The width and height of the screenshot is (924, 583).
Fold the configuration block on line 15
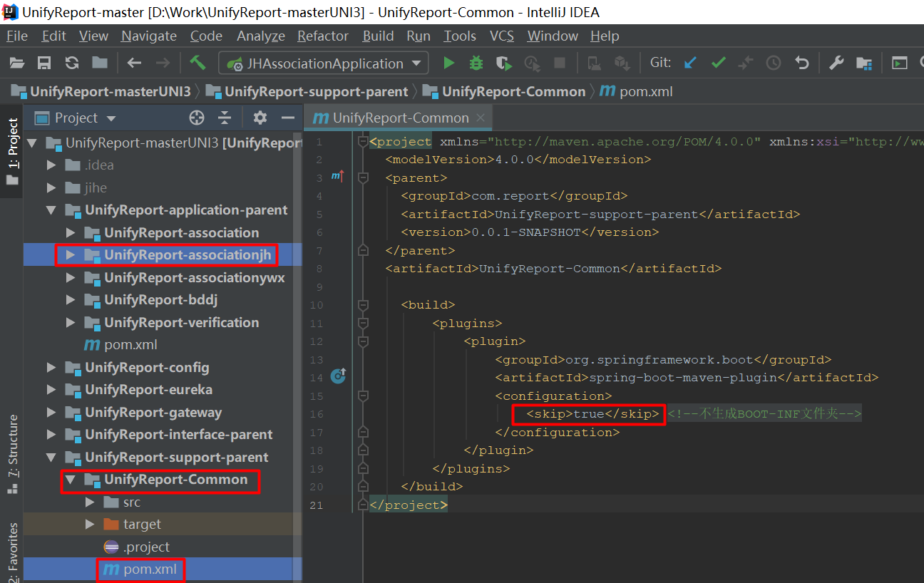click(x=363, y=396)
